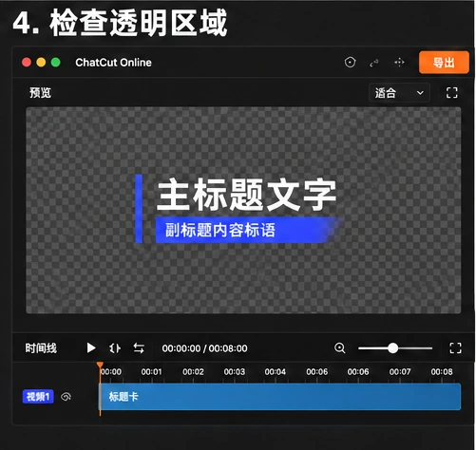Click the 00:08 mark on timeline ruler
Image resolution: width=476 pixels, height=450 pixels.
click(x=442, y=371)
